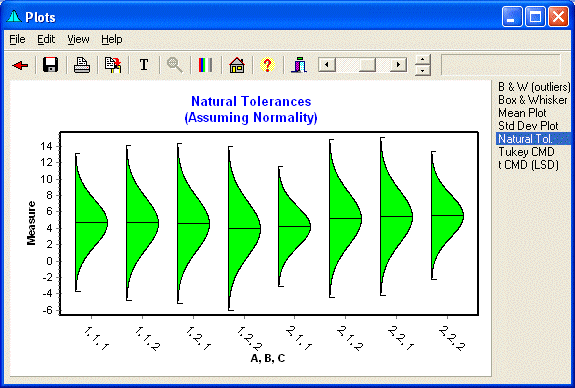Open the Help menu
Image resolution: width=575 pixels, height=388 pixels.
(x=112, y=39)
